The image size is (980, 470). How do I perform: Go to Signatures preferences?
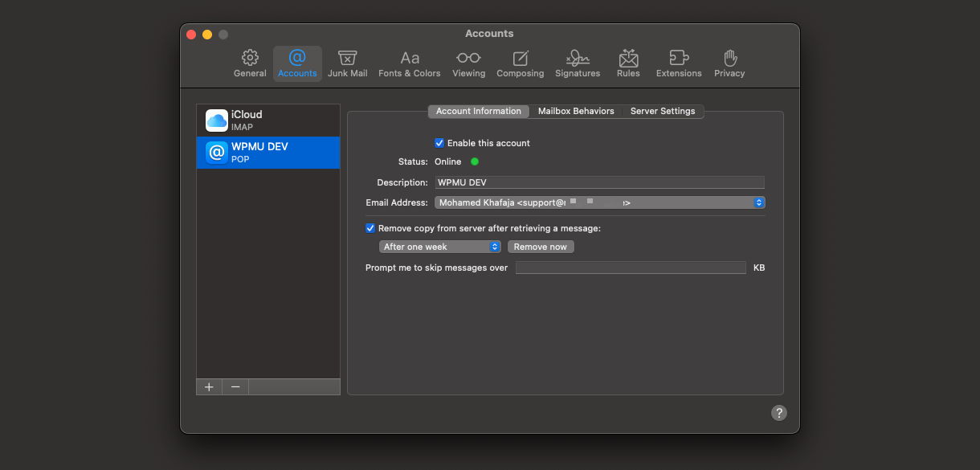[577, 63]
